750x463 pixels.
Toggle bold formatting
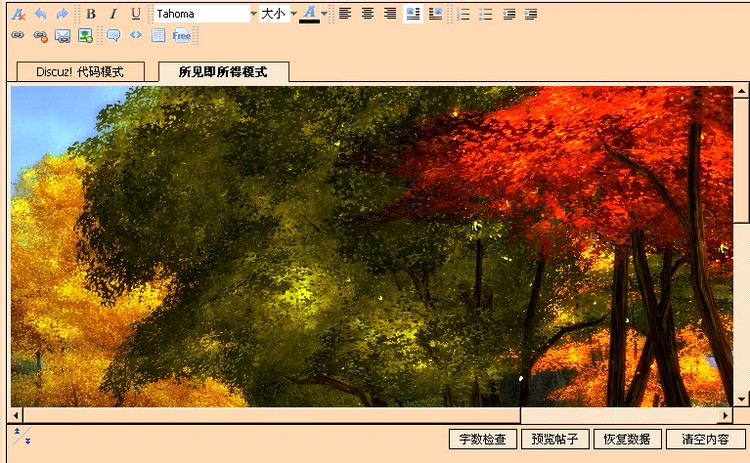pyautogui.click(x=91, y=14)
